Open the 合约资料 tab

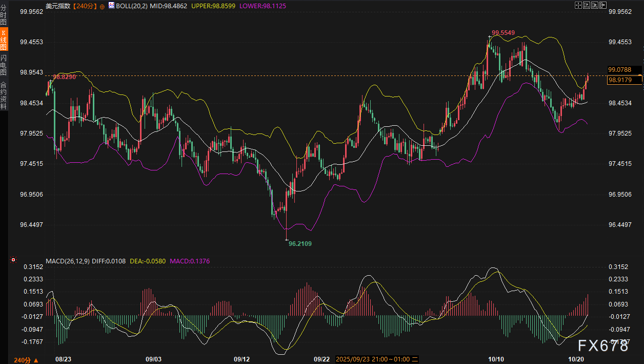point(4,95)
